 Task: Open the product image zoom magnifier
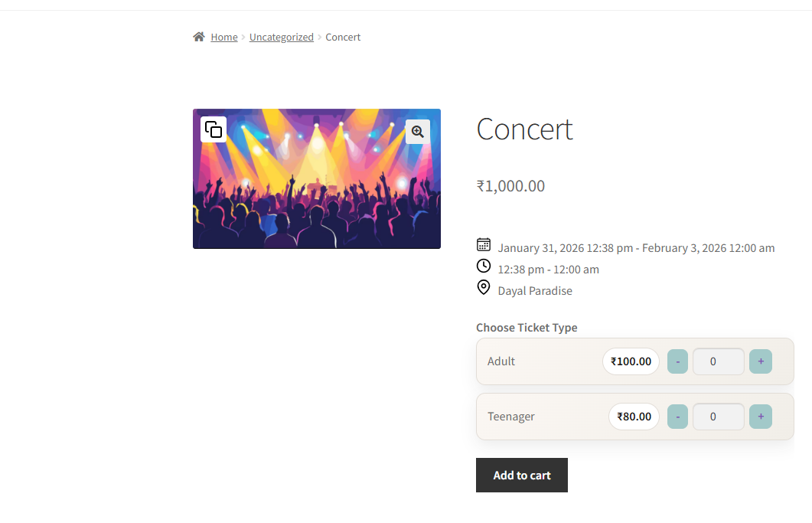(x=417, y=131)
